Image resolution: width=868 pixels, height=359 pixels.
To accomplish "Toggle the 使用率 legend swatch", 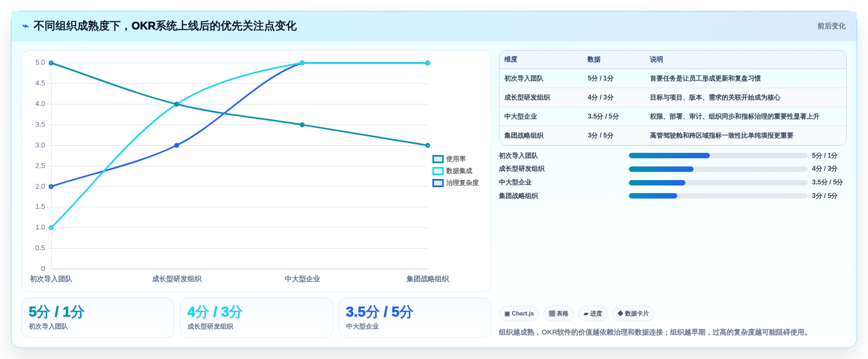I will (x=438, y=159).
